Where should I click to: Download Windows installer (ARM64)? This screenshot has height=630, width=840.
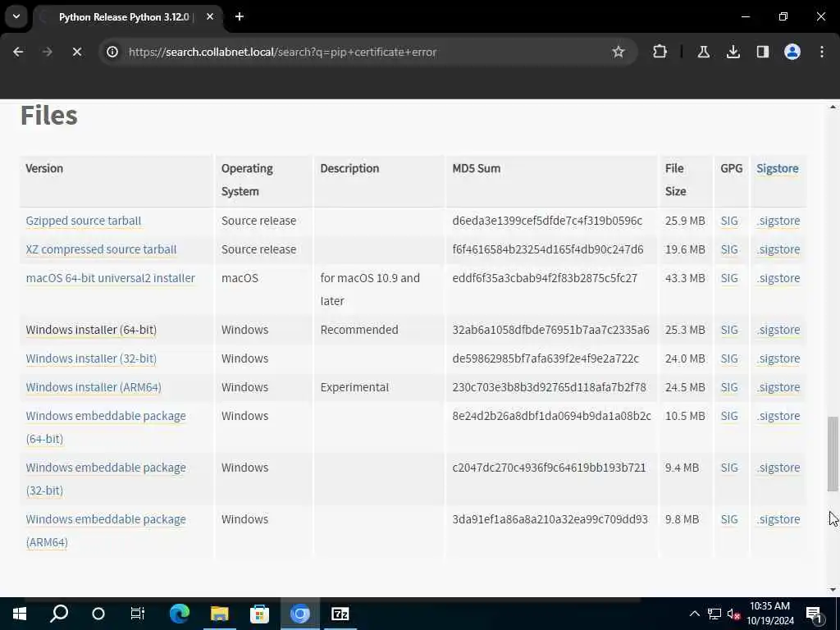tap(94, 387)
